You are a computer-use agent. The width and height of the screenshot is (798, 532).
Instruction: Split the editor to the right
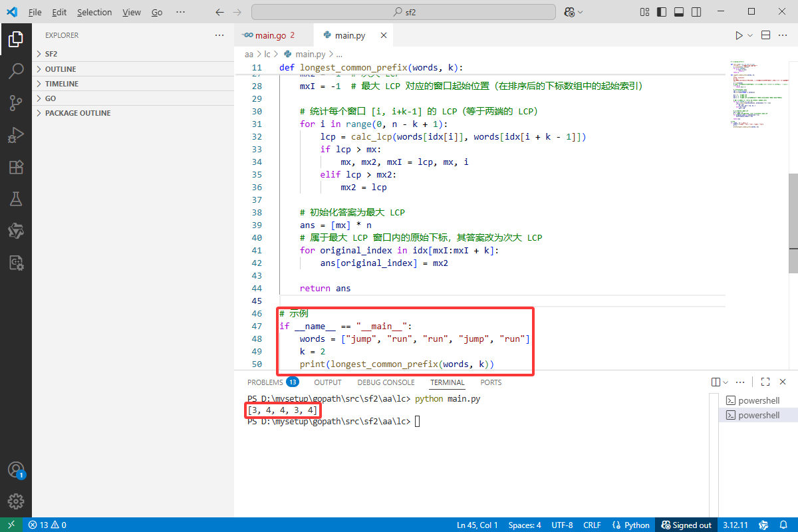tap(765, 35)
